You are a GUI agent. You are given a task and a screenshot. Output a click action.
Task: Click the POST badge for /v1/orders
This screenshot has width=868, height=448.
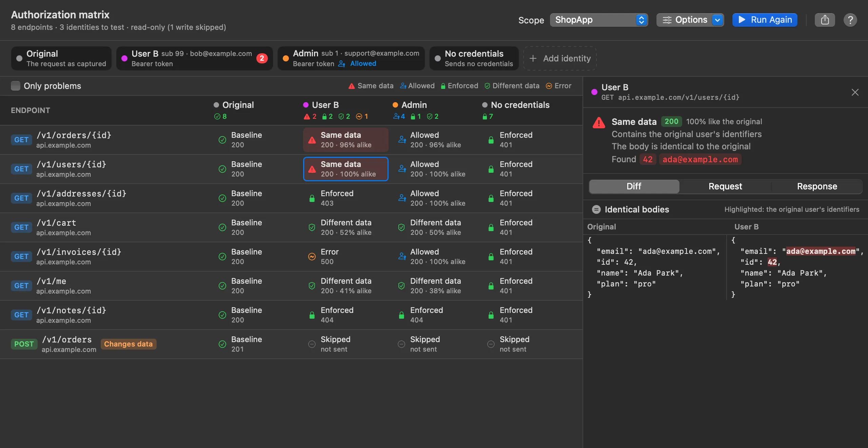(24, 344)
